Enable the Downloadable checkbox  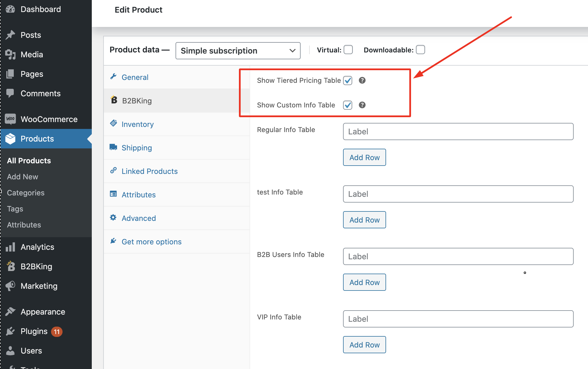pos(420,50)
